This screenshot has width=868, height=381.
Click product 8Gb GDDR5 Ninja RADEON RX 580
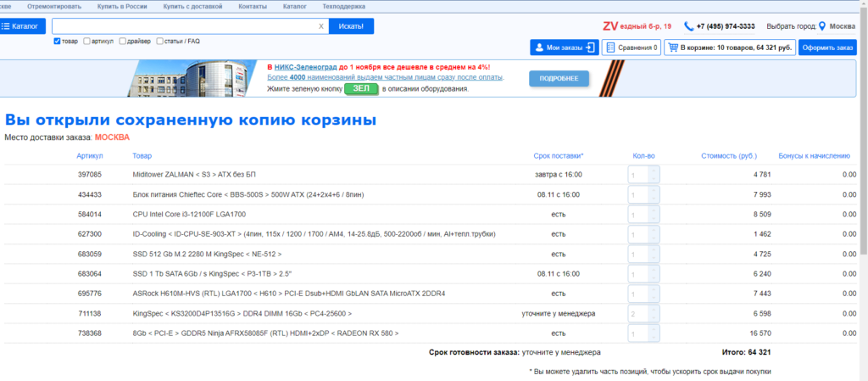[265, 333]
